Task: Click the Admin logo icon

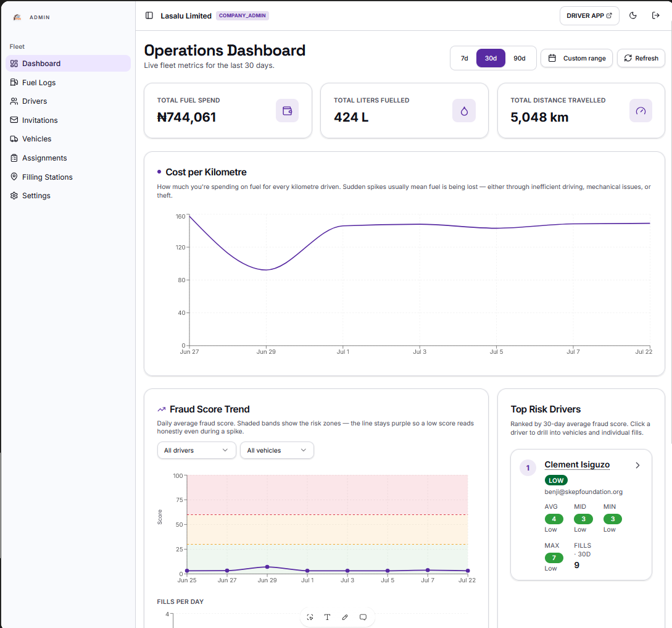Action: [17, 17]
